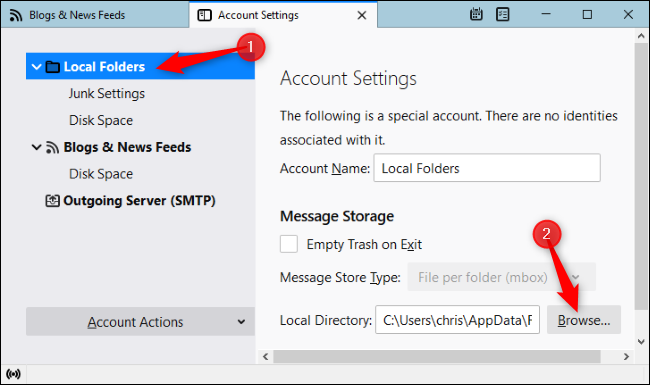Screen dimensions: 650x385
Task: Open the Account Actions dropdown
Action: [x=140, y=322]
